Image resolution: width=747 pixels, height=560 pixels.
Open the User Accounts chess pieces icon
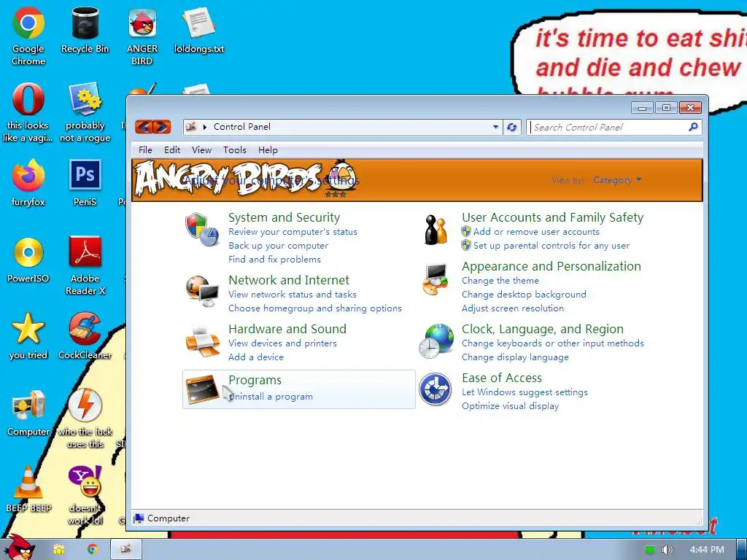point(436,230)
